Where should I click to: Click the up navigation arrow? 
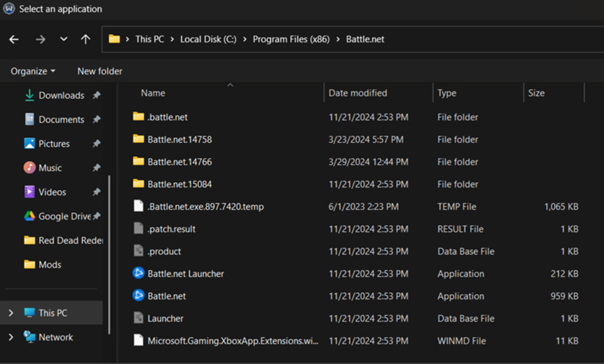85,39
